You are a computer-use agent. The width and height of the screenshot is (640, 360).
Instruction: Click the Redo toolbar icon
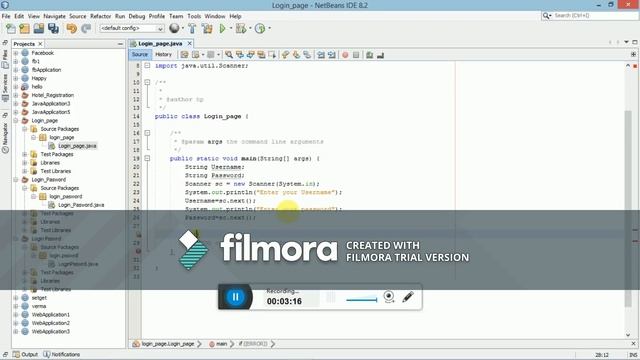point(86,29)
